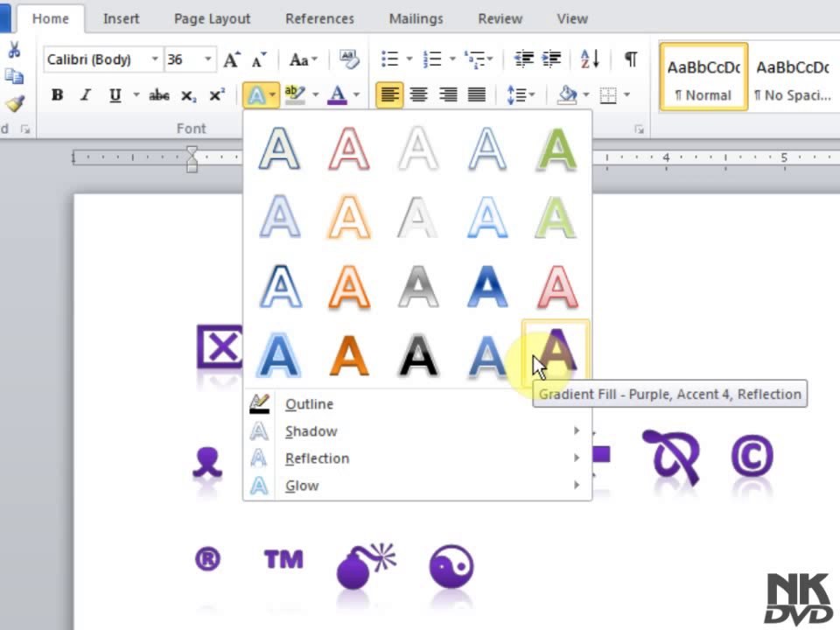
Task: Open the Page Layout tab
Action: click(x=212, y=18)
